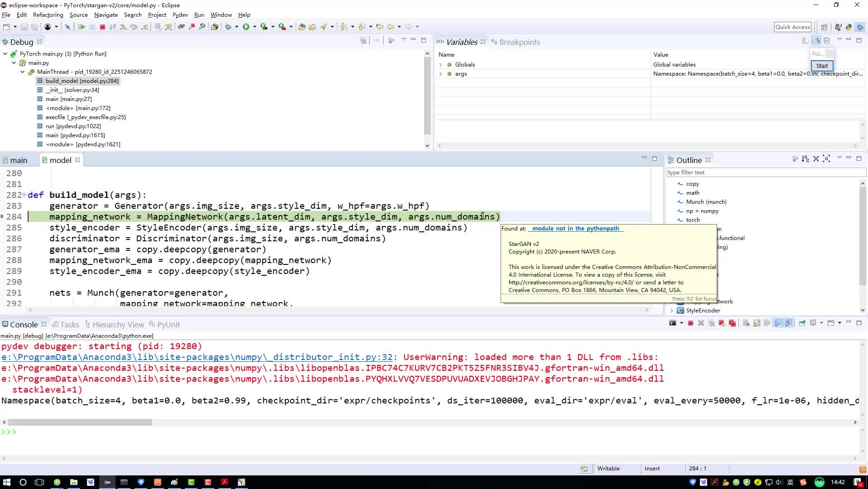The width and height of the screenshot is (868, 489).
Task: Click Terminate icon in Console toolbar
Action: point(690,323)
